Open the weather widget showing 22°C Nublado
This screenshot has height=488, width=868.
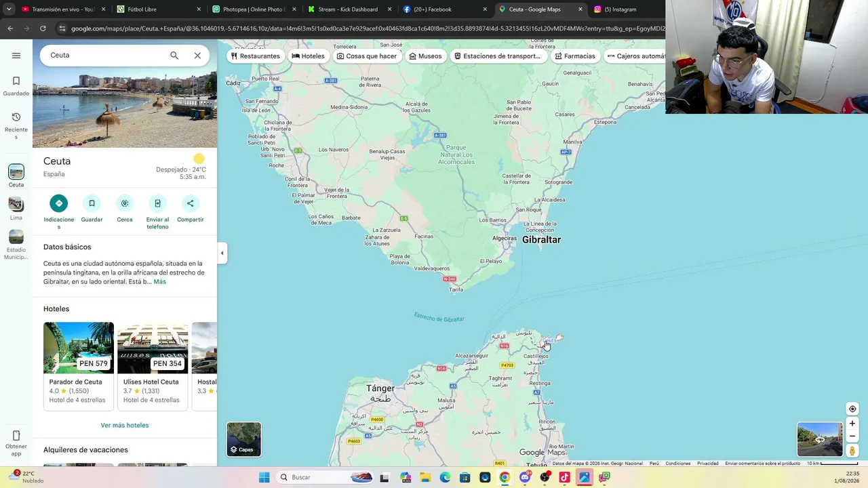[27, 477]
